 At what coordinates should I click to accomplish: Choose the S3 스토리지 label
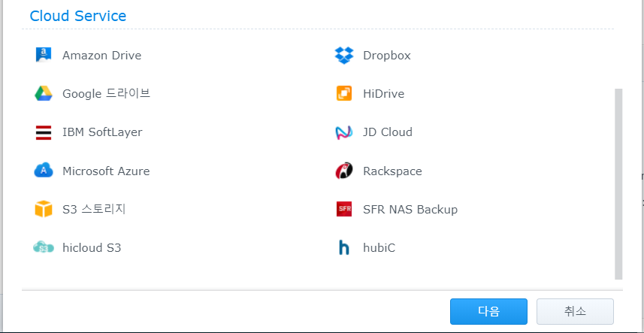[94, 209]
